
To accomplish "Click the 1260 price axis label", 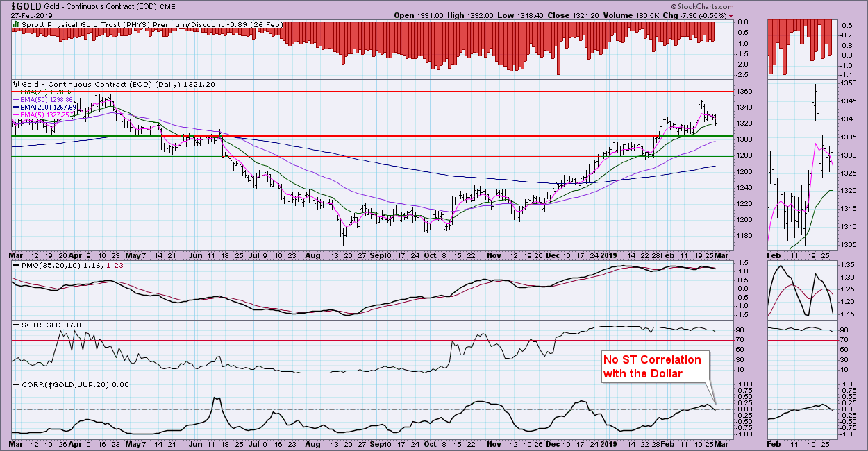I will tap(745, 172).
